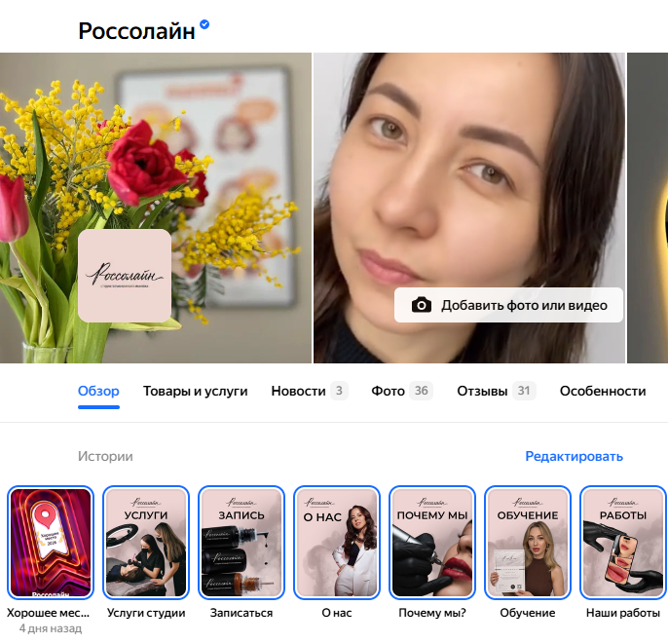Click the Добавить фото или видео button
Viewport: 668px width, 644px height.
tap(508, 305)
